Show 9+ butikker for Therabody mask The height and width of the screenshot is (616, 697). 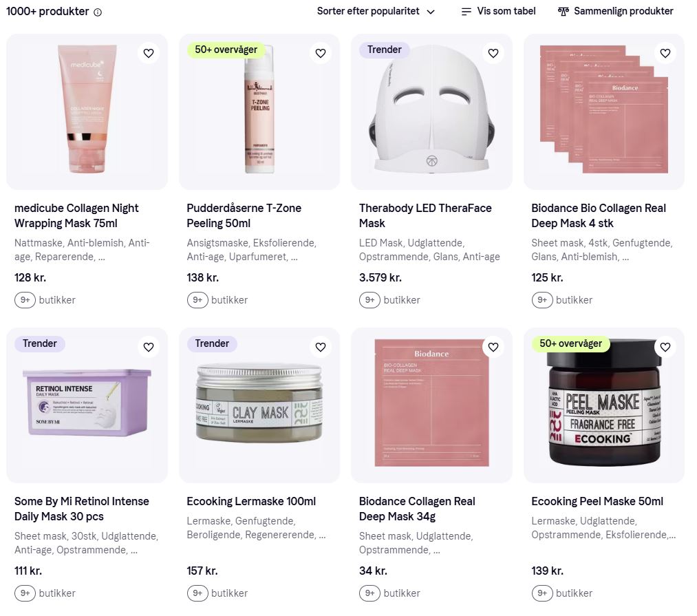click(x=389, y=300)
